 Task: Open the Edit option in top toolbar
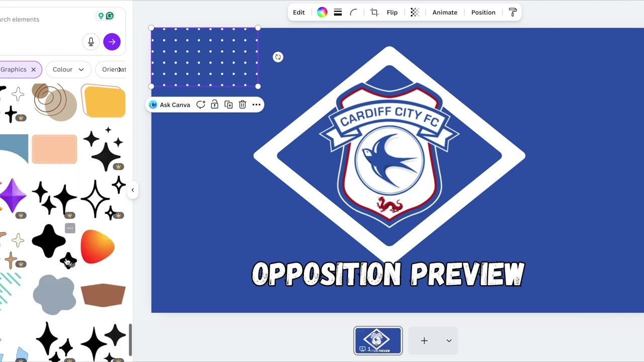[x=299, y=13]
